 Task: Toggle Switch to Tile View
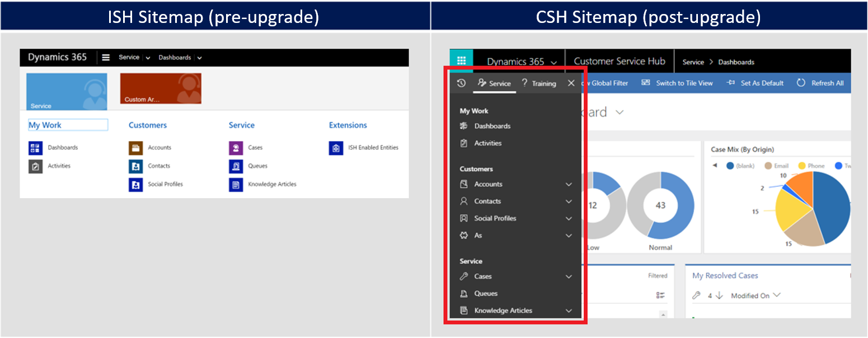[x=683, y=83]
